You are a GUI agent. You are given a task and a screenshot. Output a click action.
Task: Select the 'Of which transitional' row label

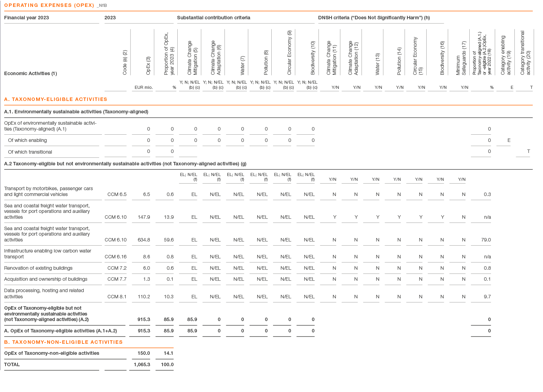30,152
